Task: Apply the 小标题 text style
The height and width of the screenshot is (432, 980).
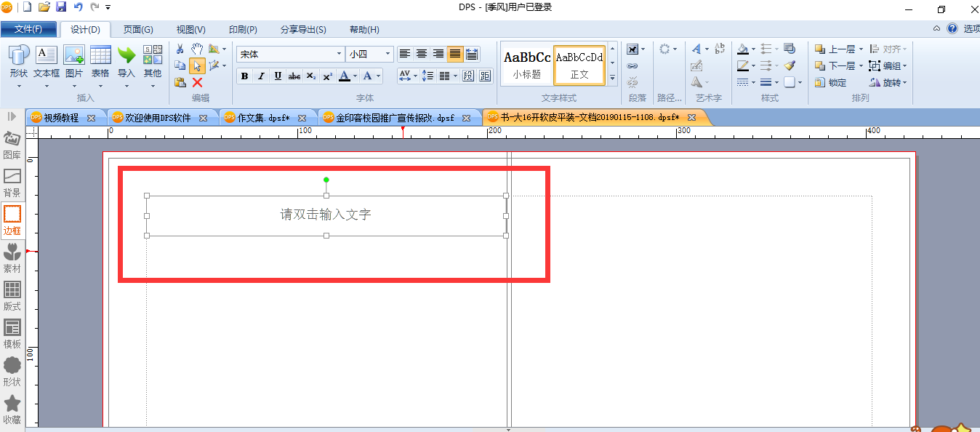Action: [x=527, y=64]
